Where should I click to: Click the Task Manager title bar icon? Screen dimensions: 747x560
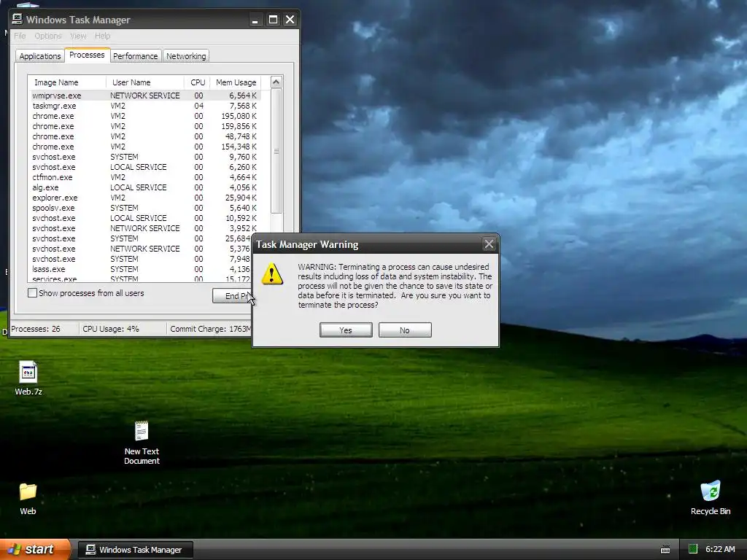click(x=18, y=19)
